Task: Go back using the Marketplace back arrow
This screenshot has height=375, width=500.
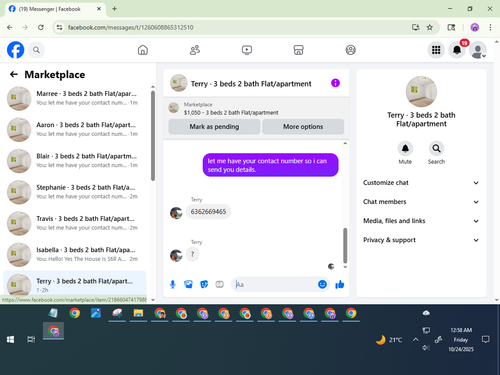Action: click(14, 74)
